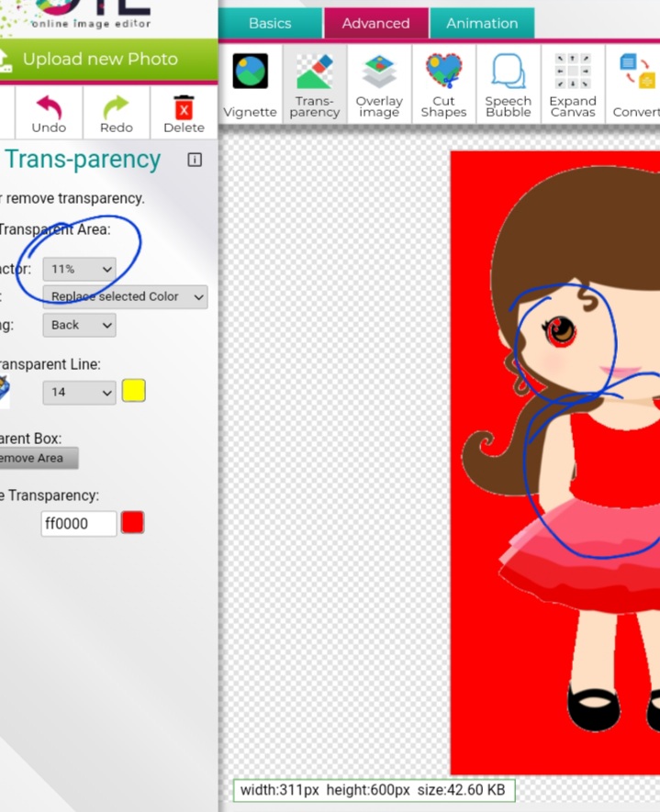Open the Replace selected Color dropdown
This screenshot has width=660, height=812.
click(125, 296)
